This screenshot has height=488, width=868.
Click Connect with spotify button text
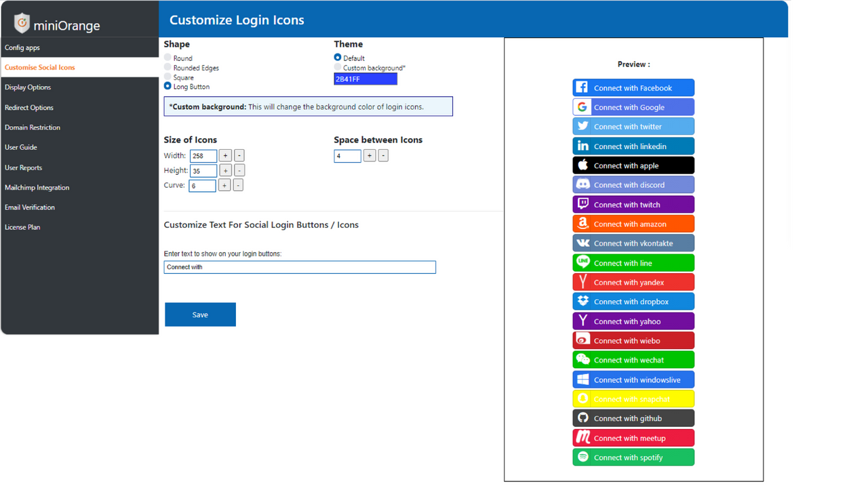[x=629, y=457]
